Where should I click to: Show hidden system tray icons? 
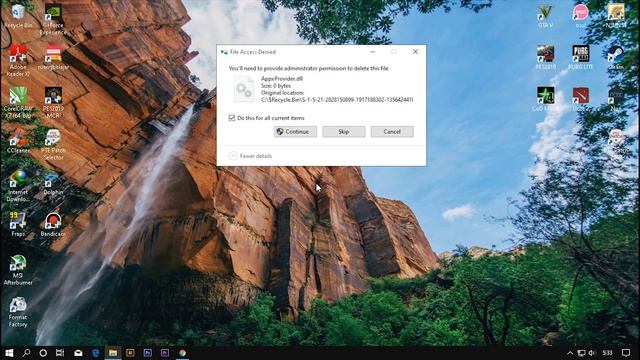570,353
